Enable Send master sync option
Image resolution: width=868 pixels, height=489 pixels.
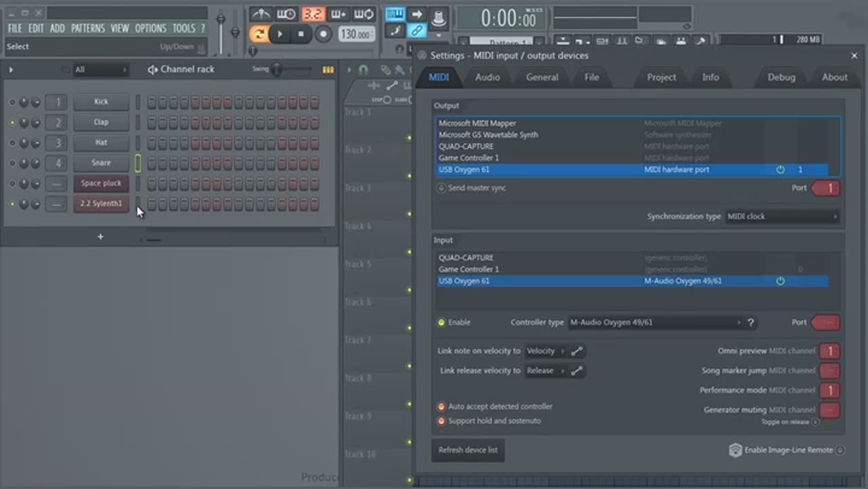[441, 188]
